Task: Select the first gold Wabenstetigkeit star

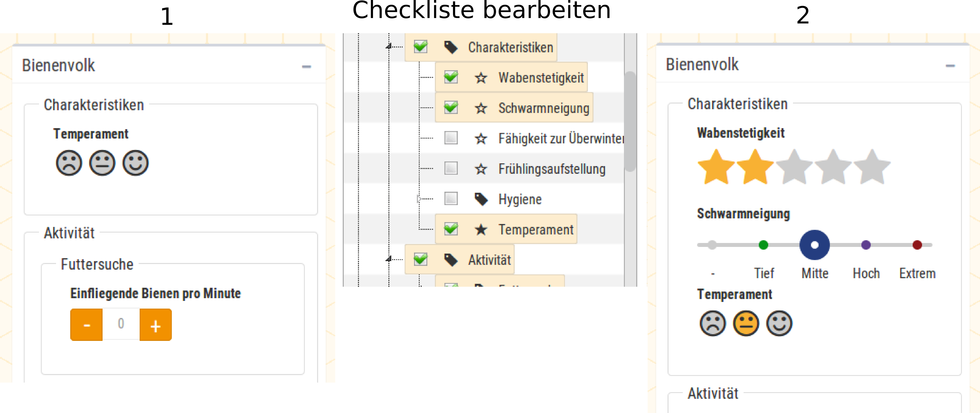Action: click(716, 167)
